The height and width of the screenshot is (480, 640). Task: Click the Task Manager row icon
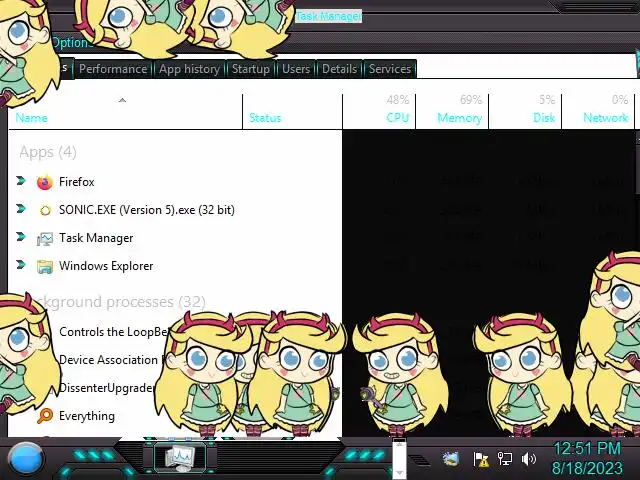coord(45,238)
